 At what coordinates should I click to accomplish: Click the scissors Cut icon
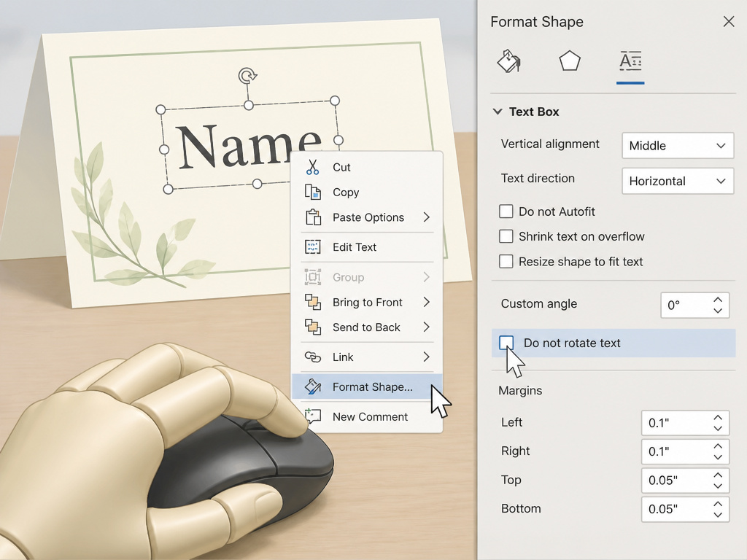point(312,167)
